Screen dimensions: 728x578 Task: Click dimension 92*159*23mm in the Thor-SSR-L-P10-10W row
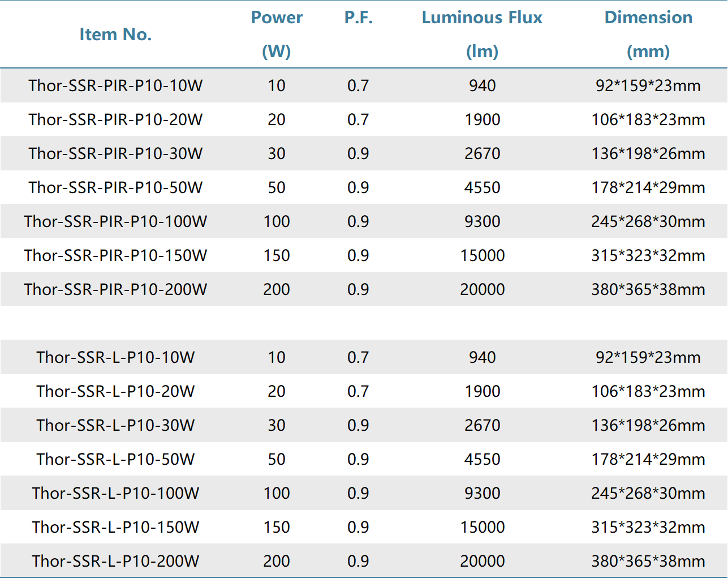648,357
